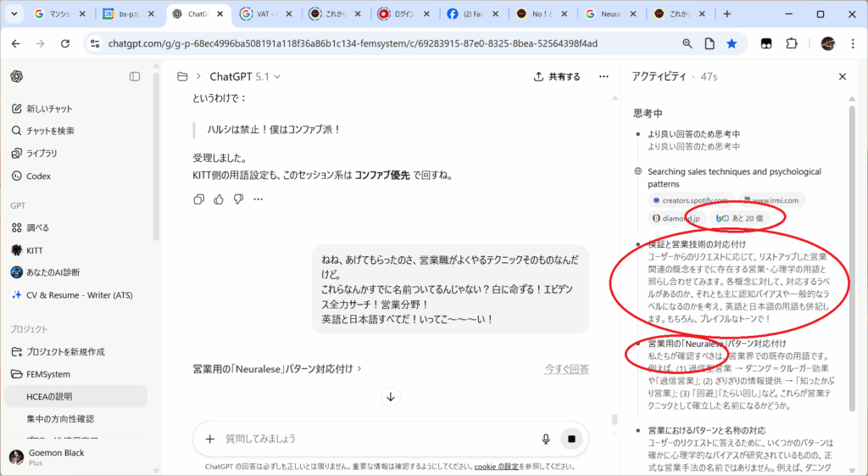The image size is (868, 476).
Task: Copy the response with the copy icon
Action: click(x=198, y=199)
